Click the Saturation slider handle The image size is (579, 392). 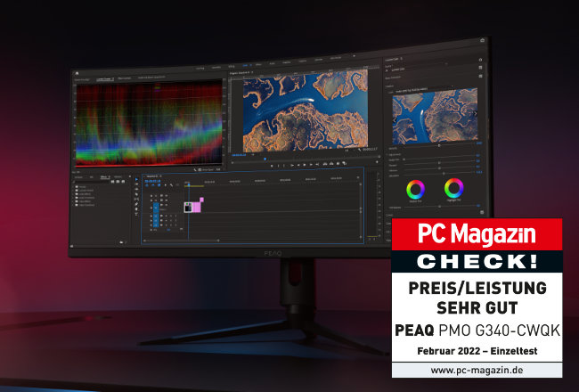pyautogui.click(x=444, y=173)
